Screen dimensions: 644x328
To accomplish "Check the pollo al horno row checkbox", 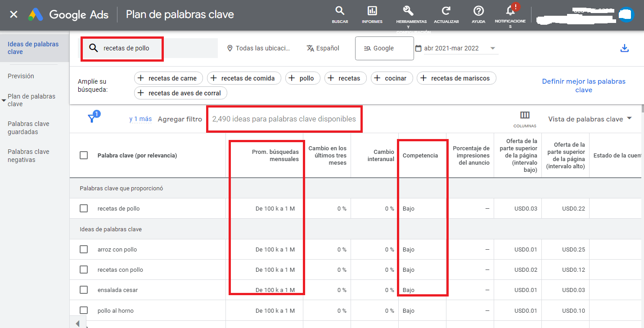I will tap(84, 310).
